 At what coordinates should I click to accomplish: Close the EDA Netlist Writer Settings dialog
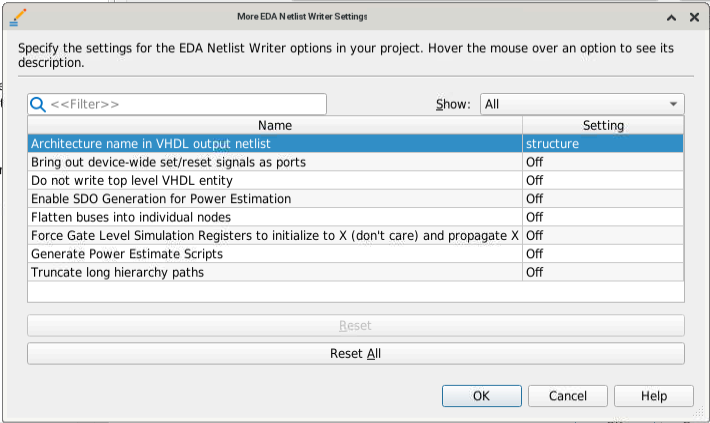point(694,17)
